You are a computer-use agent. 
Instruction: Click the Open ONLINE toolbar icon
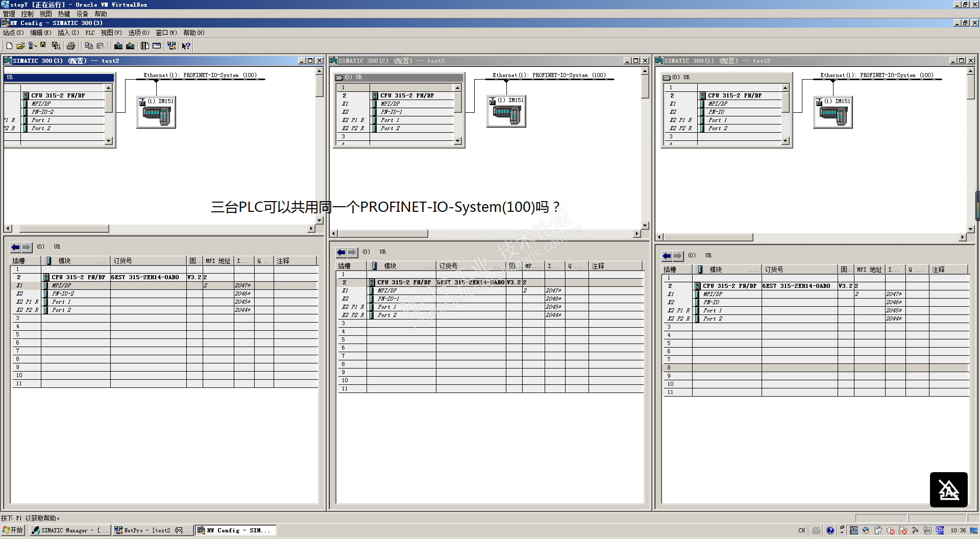point(32,46)
